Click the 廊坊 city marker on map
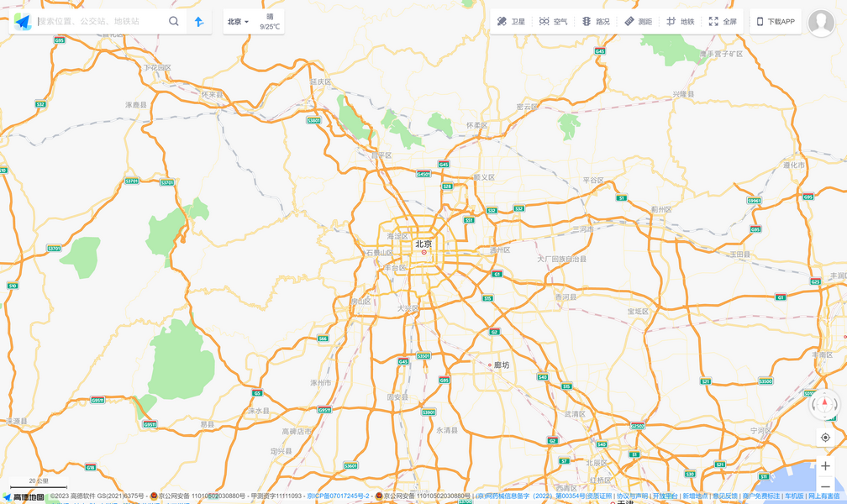The height and width of the screenshot is (504, 847). 501,365
